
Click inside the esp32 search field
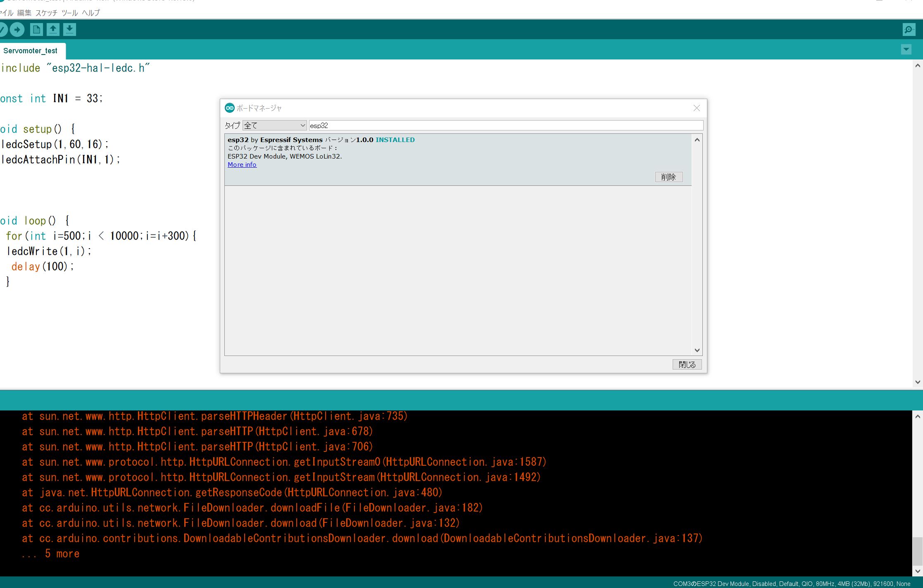[x=454, y=125]
